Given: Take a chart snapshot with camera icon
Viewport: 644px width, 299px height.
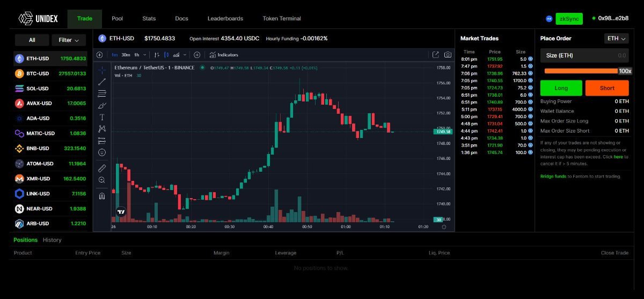Looking at the screenshot, I should point(448,55).
